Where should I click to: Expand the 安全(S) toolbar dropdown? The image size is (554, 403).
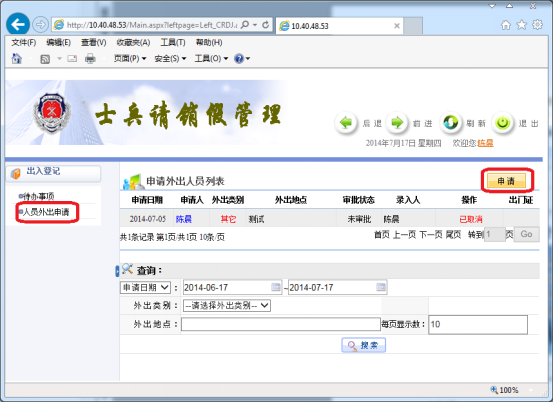(x=170, y=59)
